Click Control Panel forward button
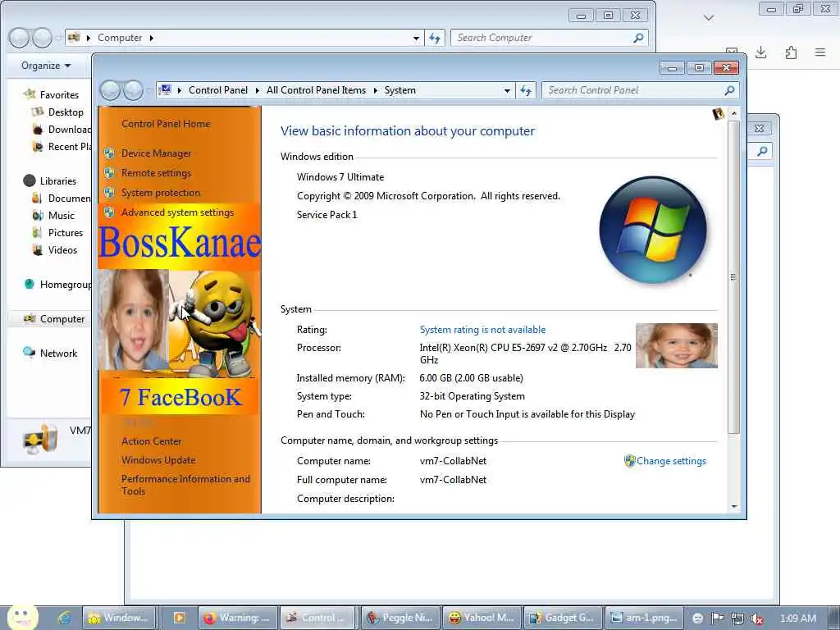840x630 pixels. 133,90
